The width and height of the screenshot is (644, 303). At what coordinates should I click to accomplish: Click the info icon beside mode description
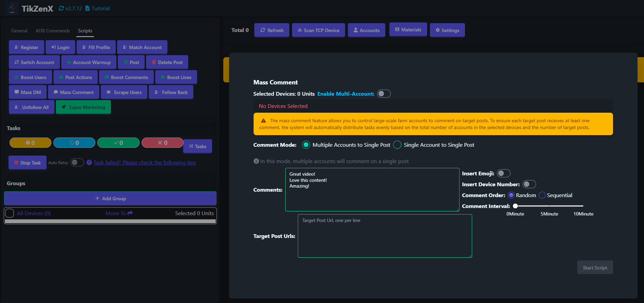(256, 161)
